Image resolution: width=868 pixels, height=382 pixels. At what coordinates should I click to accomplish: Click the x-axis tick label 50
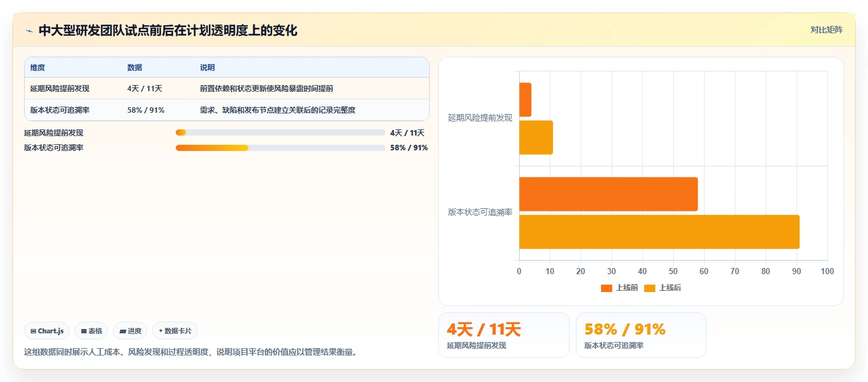[673, 271]
